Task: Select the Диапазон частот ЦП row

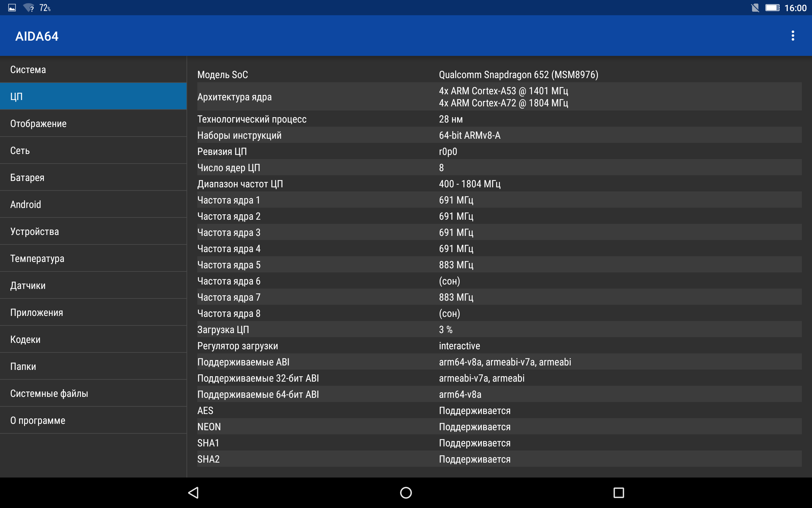Action: pyautogui.click(x=499, y=184)
